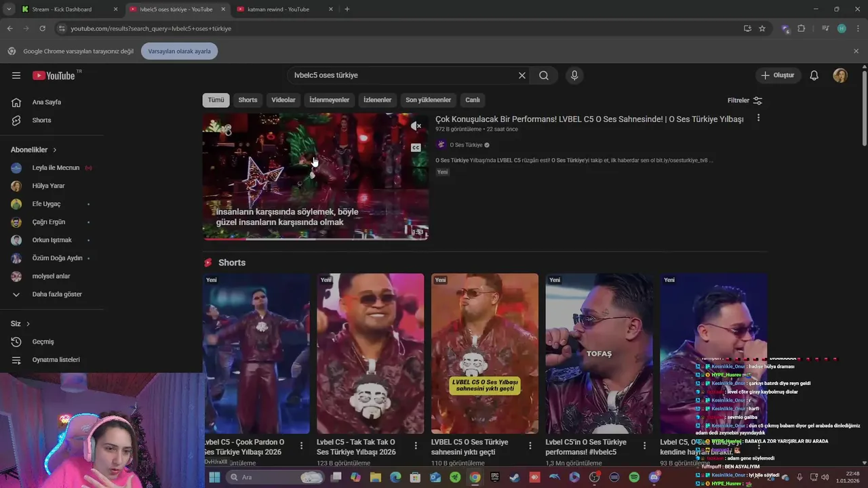Go to the YouTube logo home

coord(53,75)
